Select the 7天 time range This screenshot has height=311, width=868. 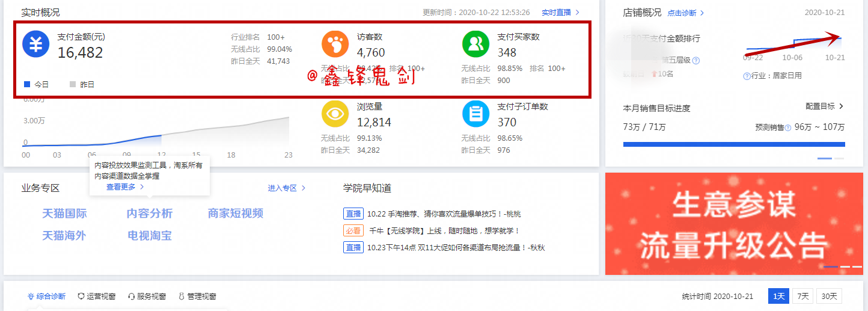point(802,296)
